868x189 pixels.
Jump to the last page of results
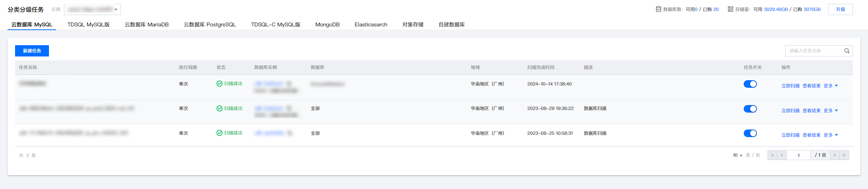[844, 155]
